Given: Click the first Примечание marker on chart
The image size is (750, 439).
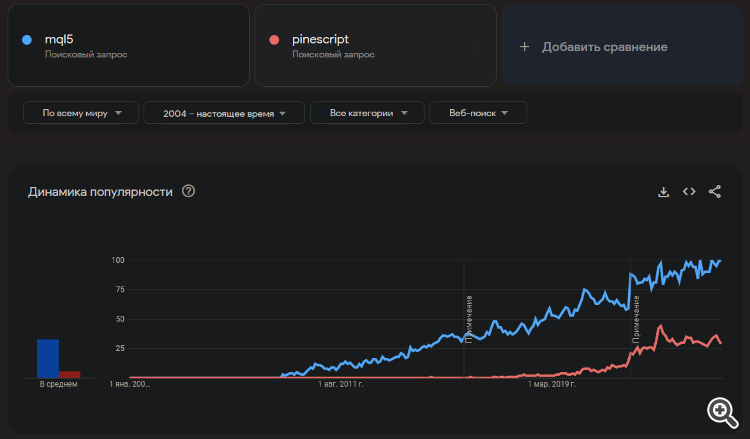Looking at the screenshot, I should click(x=468, y=320).
